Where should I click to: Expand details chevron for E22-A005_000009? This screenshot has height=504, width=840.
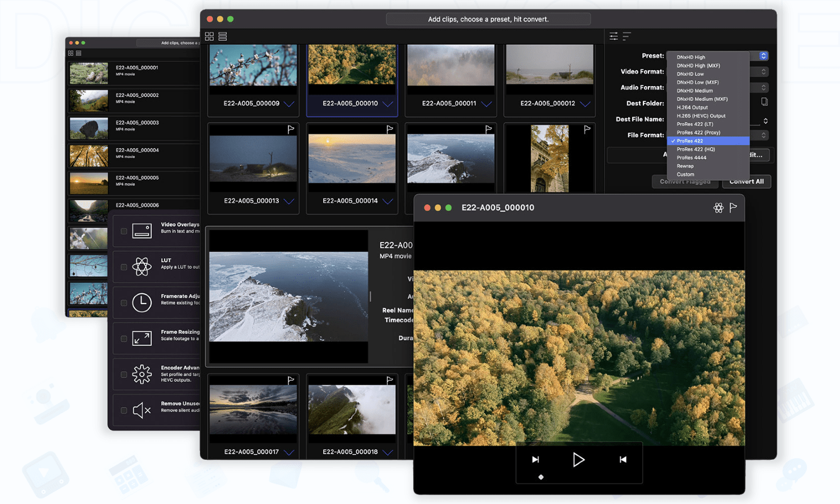click(x=289, y=104)
